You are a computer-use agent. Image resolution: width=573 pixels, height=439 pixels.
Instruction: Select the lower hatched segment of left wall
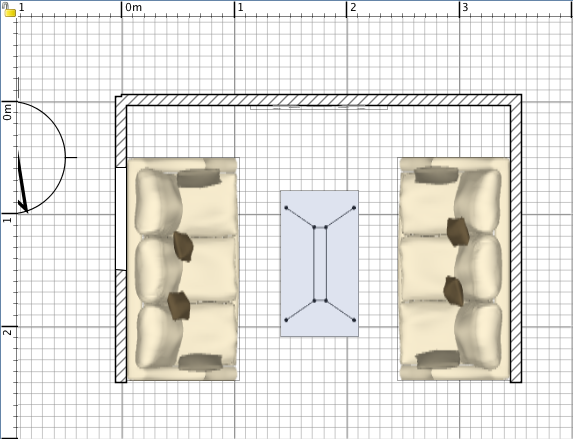(x=121, y=326)
